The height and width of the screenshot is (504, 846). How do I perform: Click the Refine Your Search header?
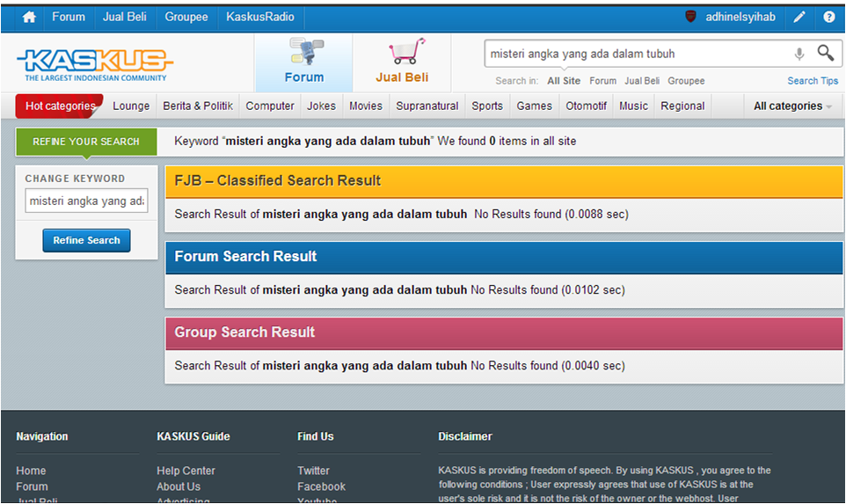[x=86, y=142]
